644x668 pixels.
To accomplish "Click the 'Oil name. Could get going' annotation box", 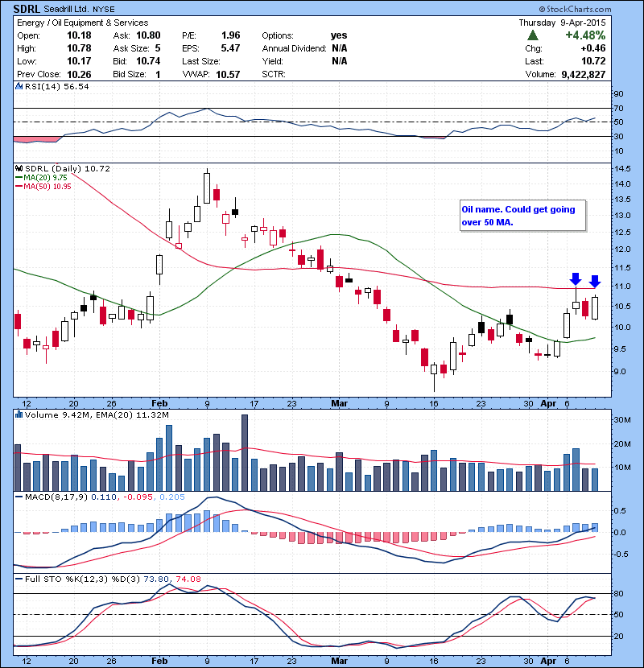I will tap(523, 216).
